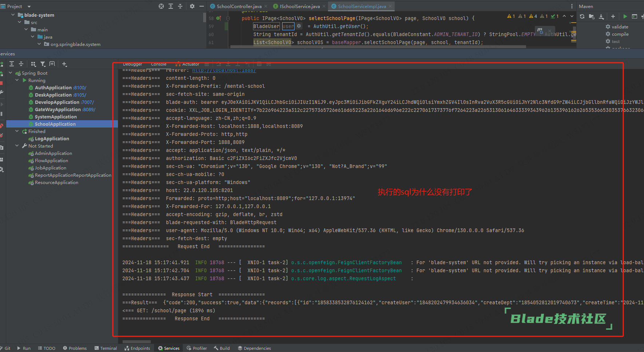
Task: Hide the Project panel with minimize dash
Action: (x=202, y=6)
